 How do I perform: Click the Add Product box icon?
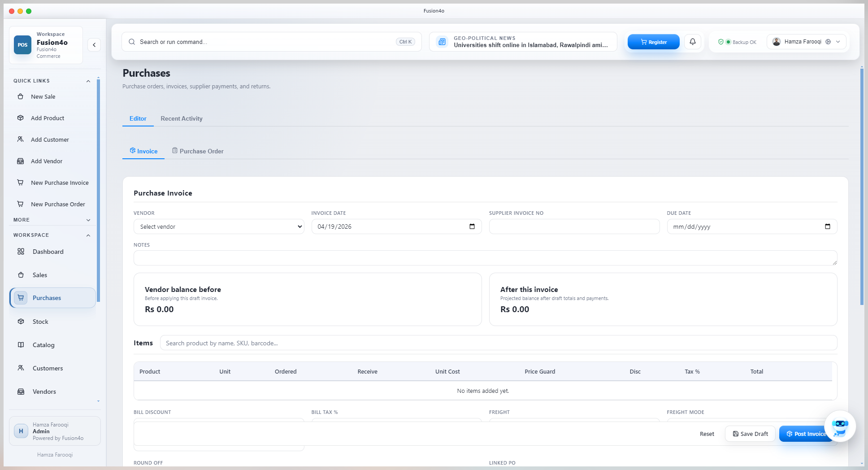point(21,118)
